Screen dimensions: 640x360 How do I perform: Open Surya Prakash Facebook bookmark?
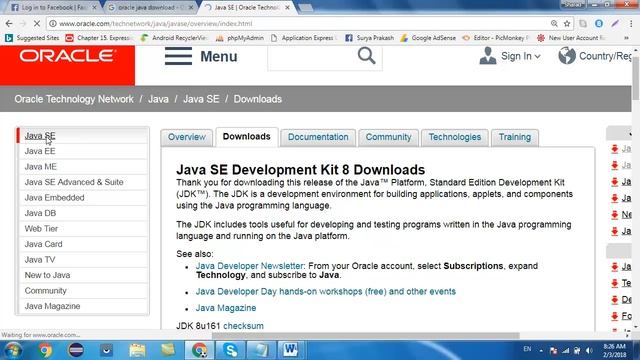[370, 38]
